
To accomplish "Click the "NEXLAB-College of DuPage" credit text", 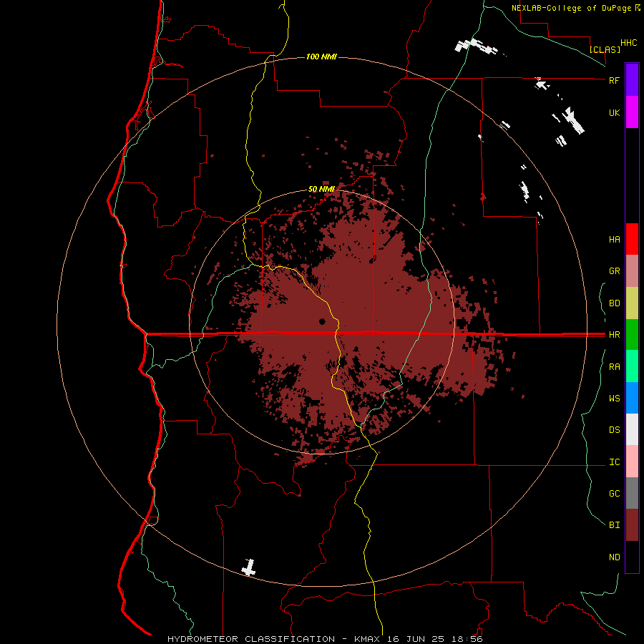I will click(571, 8).
